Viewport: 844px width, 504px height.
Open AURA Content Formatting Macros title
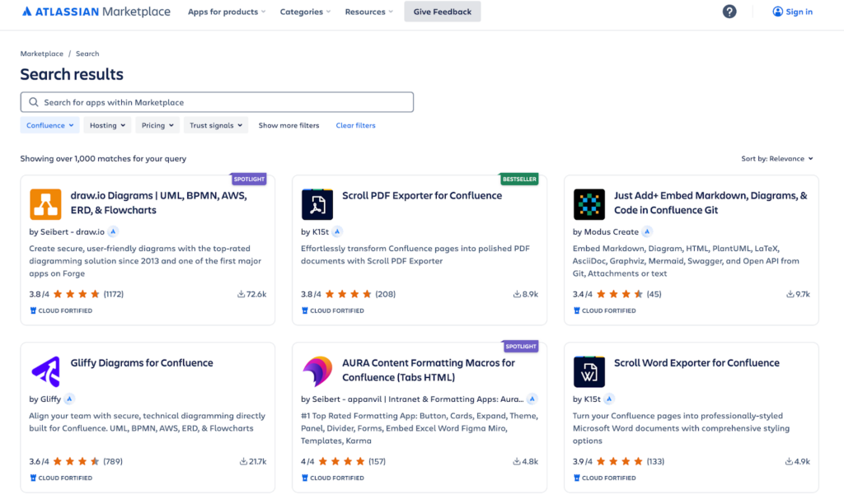[429, 370]
